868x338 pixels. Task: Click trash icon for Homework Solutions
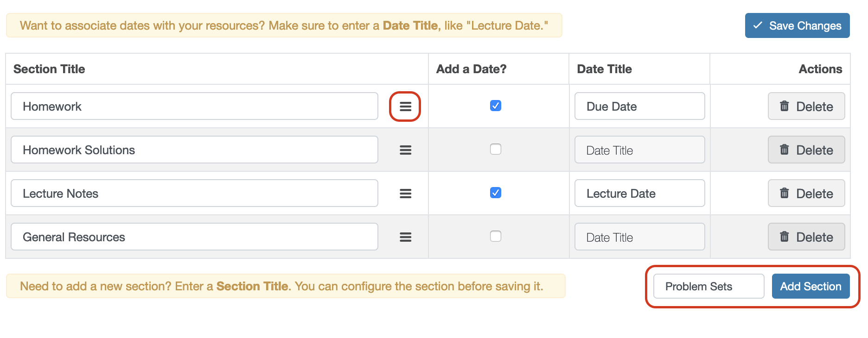click(x=784, y=150)
